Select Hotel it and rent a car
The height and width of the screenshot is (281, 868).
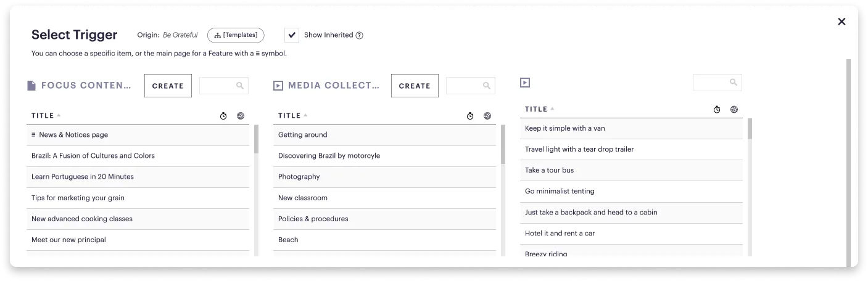(x=631, y=234)
